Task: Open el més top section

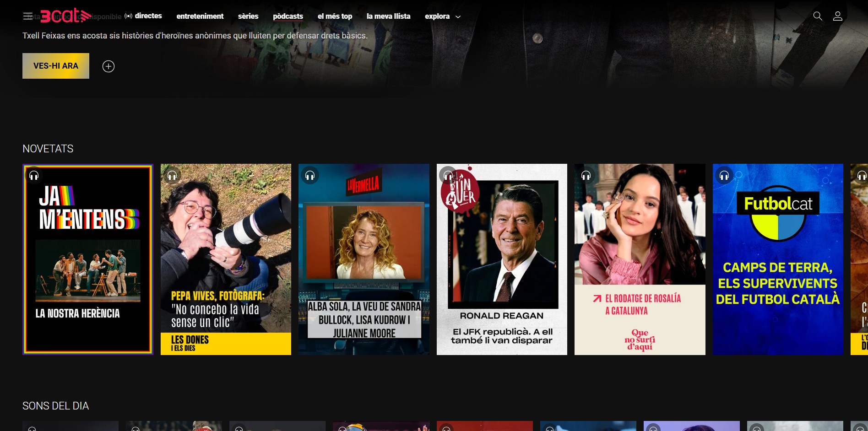Action: [x=335, y=16]
